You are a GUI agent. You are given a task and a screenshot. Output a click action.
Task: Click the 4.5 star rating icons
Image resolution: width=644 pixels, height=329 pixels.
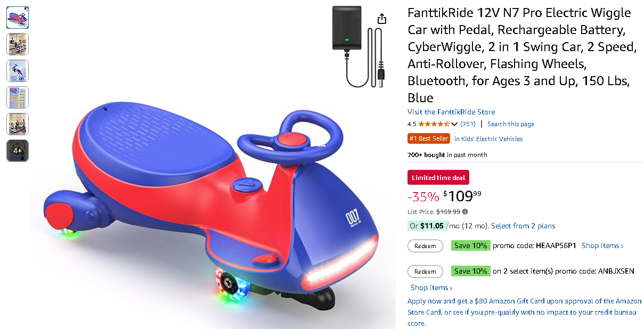click(x=434, y=124)
